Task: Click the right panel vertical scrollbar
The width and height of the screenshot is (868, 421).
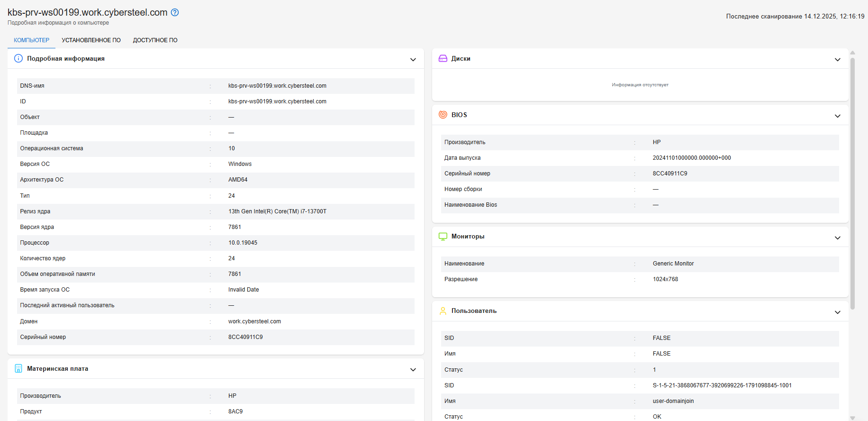Action: 852,183
